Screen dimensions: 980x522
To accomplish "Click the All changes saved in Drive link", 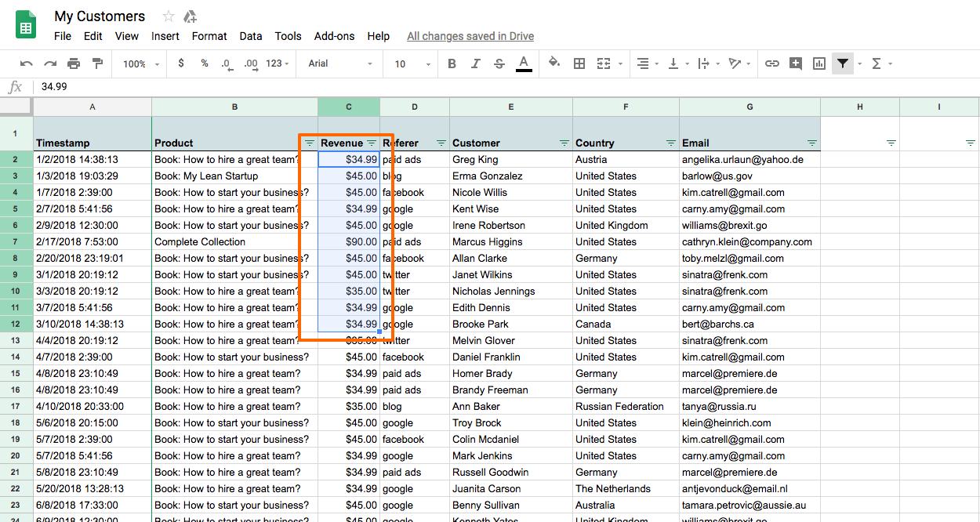I will 470,36.
